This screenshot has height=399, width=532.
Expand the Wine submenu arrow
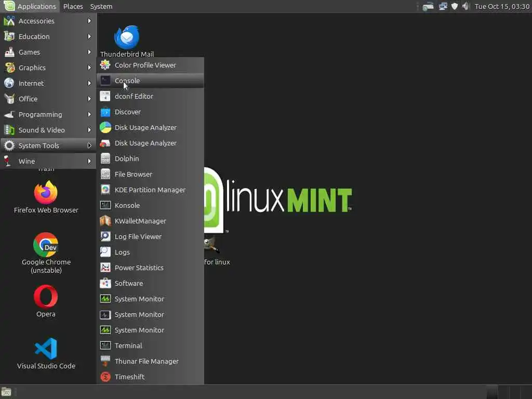click(x=89, y=161)
